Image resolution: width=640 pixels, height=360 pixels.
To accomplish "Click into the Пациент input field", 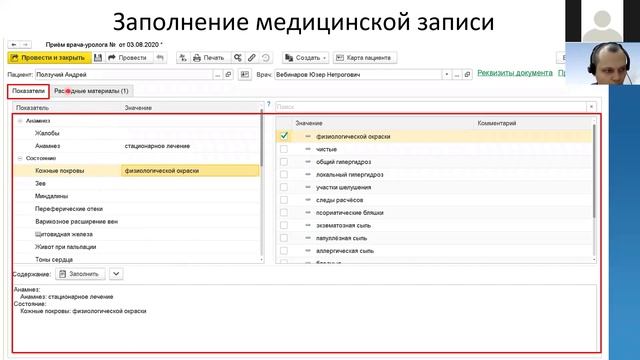I will (124, 75).
